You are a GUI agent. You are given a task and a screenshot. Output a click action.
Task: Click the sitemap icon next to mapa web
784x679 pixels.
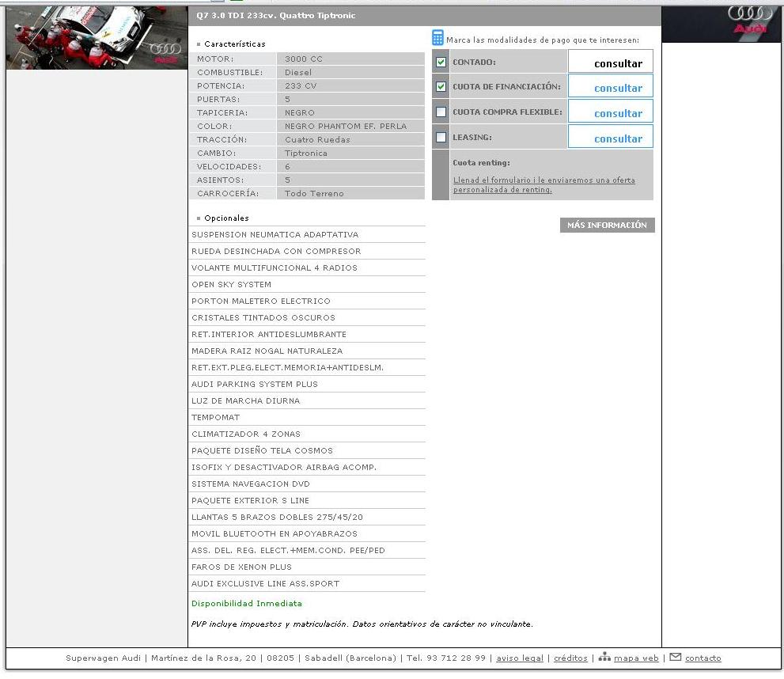click(x=604, y=657)
